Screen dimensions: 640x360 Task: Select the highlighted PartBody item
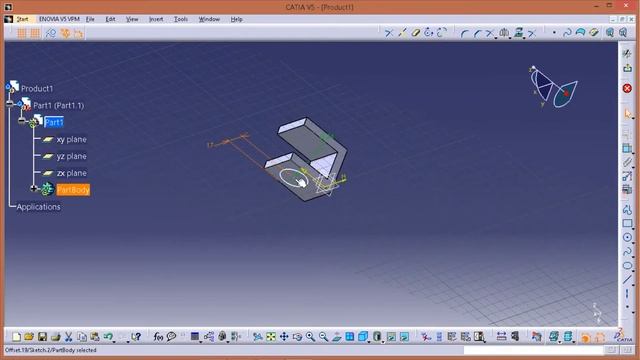[73, 190]
